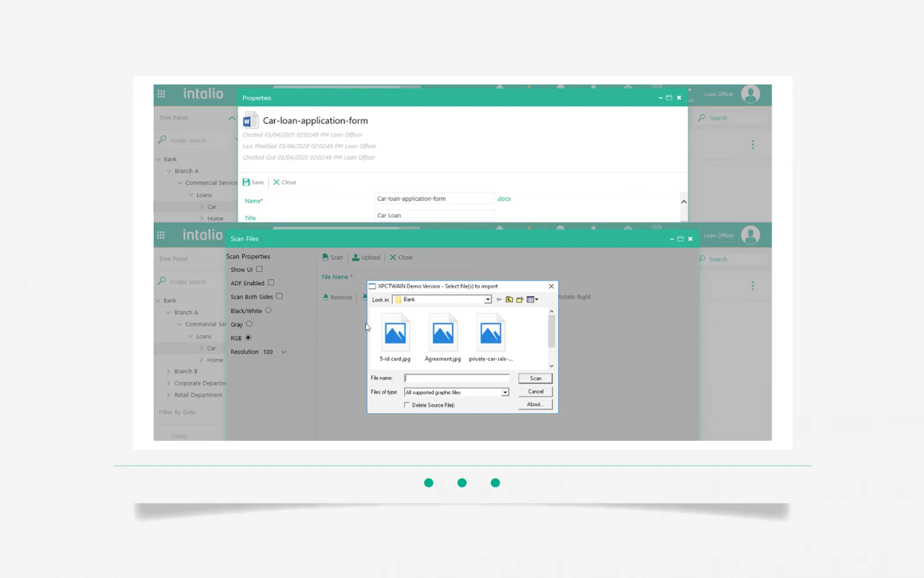The height and width of the screenshot is (578, 924).
Task: Go up one folder level in XPCTWAIN dialog
Action: pyautogui.click(x=509, y=299)
